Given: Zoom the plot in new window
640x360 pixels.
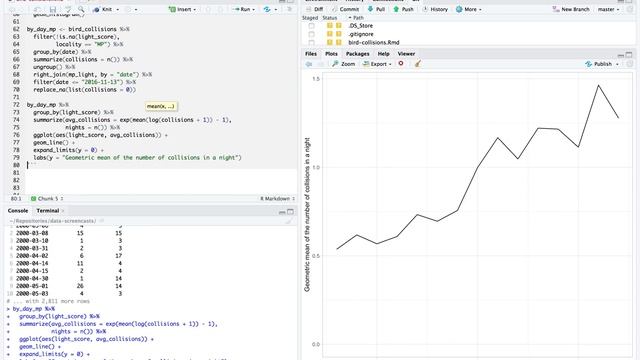Looking at the screenshot, I should (x=344, y=64).
